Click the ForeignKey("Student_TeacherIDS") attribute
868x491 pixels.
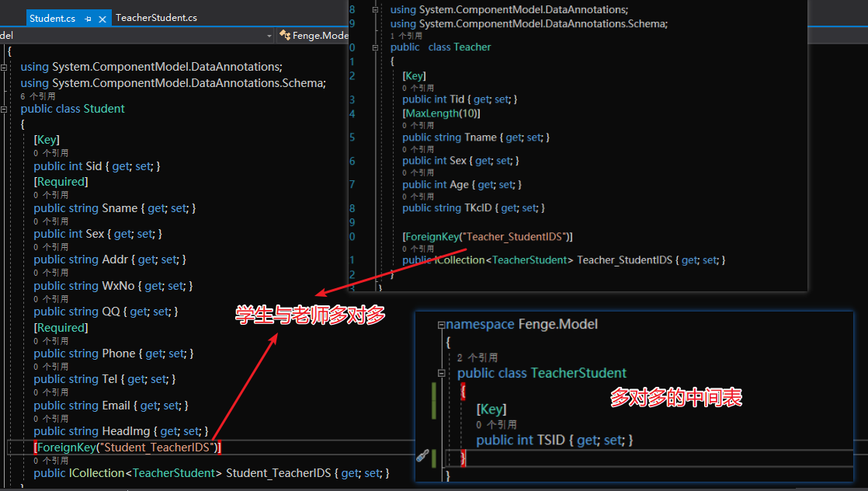pyautogui.click(x=127, y=447)
